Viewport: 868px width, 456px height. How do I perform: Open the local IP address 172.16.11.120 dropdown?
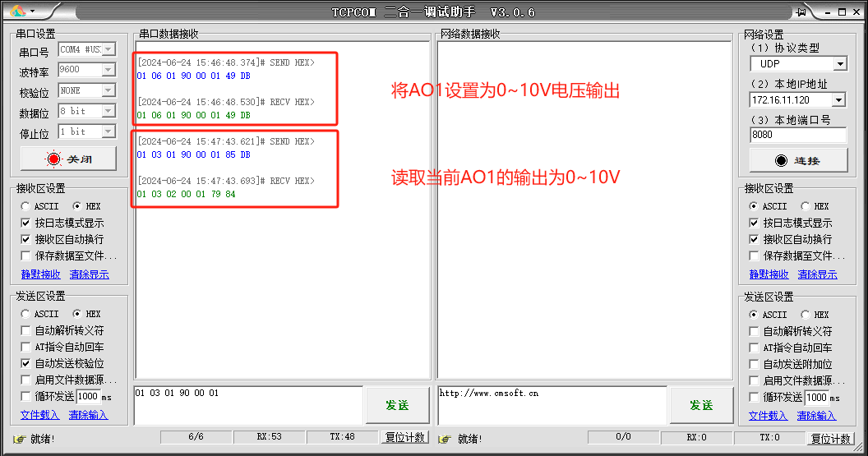[839, 100]
